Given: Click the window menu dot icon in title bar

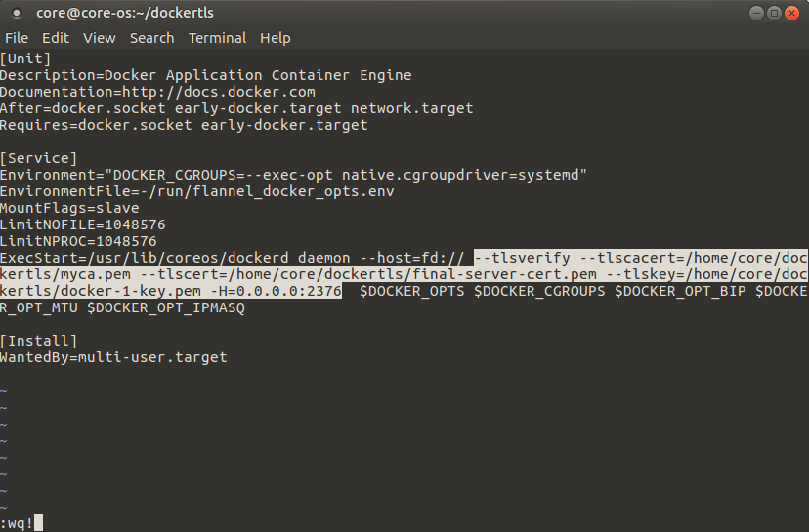Looking at the screenshot, I should click(x=17, y=13).
